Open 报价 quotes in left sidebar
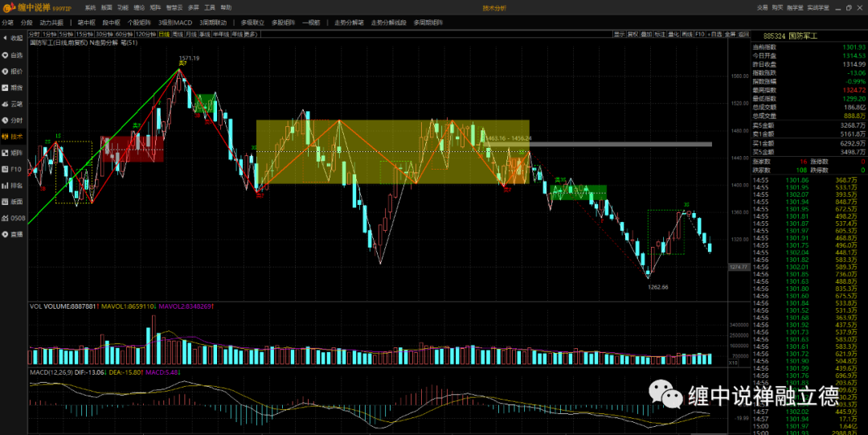The image size is (868, 435). [x=13, y=72]
